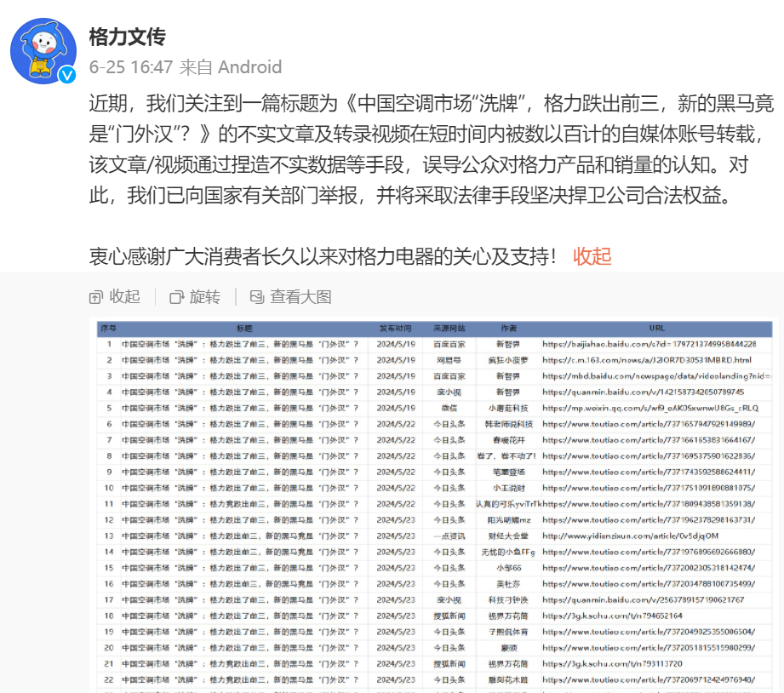Collapse post text with orange 收起 link
This screenshot has width=784, height=693.
click(592, 256)
